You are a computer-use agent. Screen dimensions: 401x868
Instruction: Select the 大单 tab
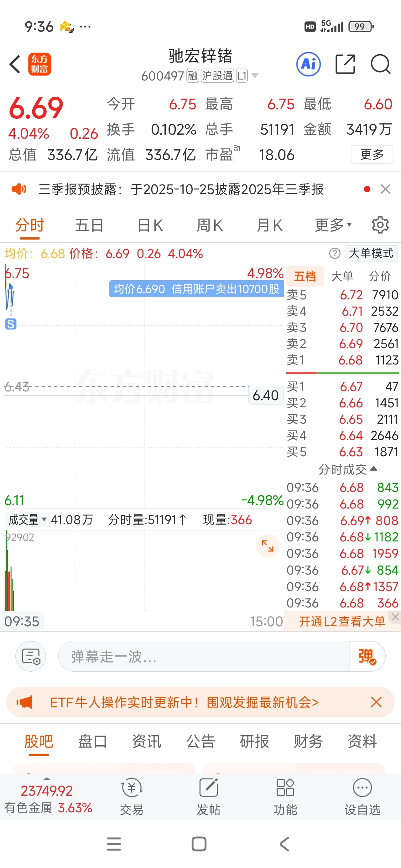pyautogui.click(x=342, y=276)
